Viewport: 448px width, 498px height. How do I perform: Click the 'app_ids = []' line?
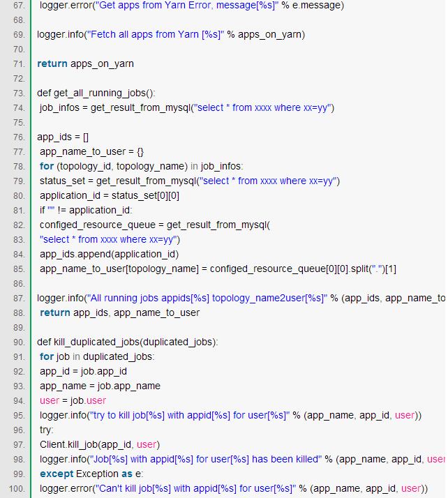(x=63, y=137)
